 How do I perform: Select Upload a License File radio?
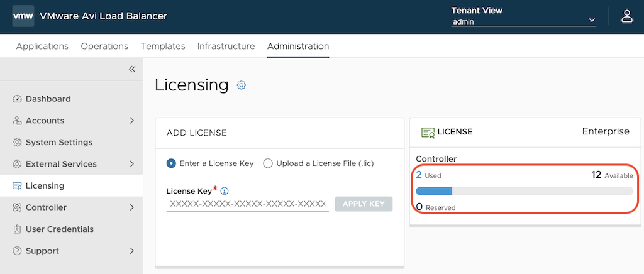(x=268, y=163)
